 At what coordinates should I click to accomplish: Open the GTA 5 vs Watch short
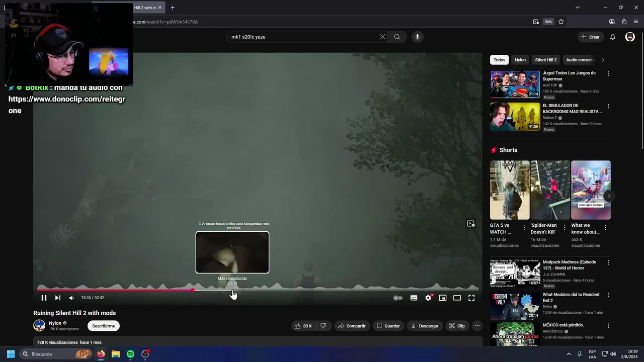[x=510, y=190]
